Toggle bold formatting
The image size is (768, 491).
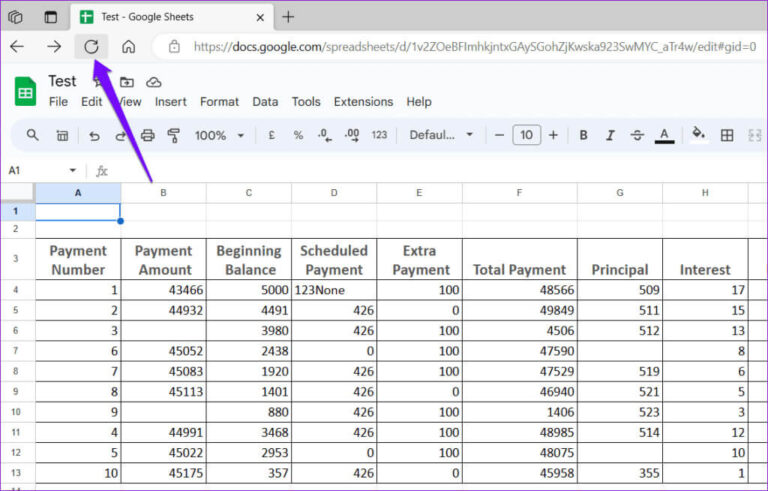583,135
